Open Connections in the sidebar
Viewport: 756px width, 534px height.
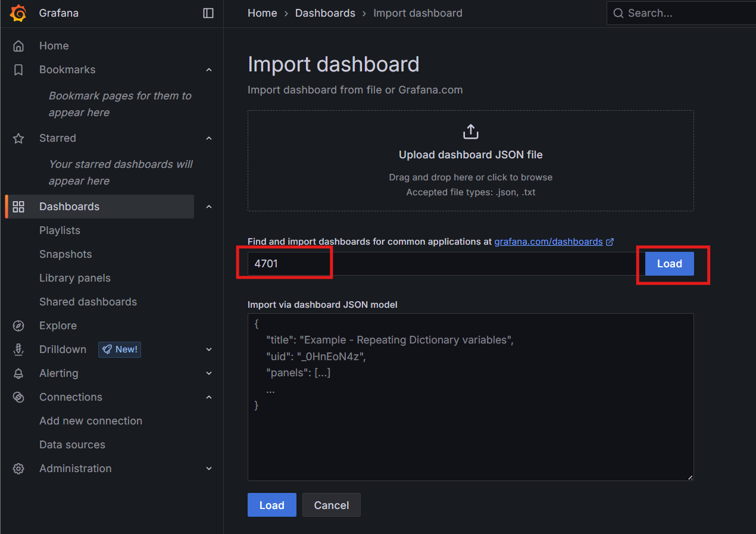pos(71,397)
